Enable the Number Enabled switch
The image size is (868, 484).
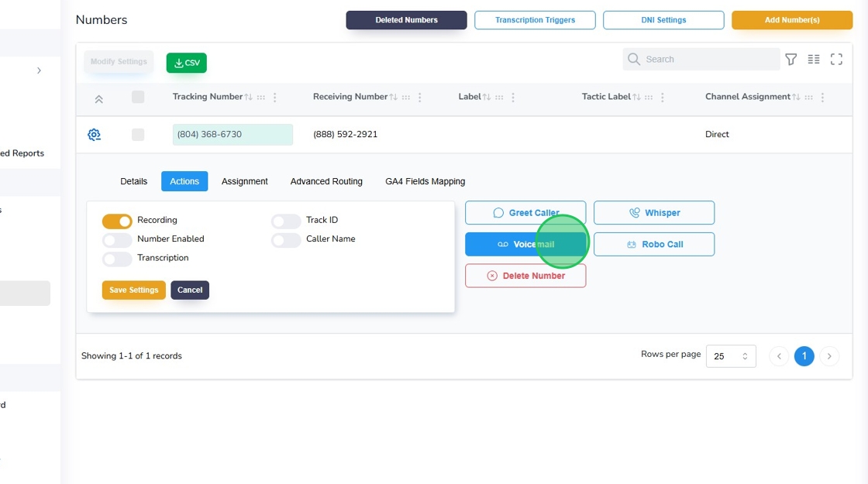click(x=117, y=240)
